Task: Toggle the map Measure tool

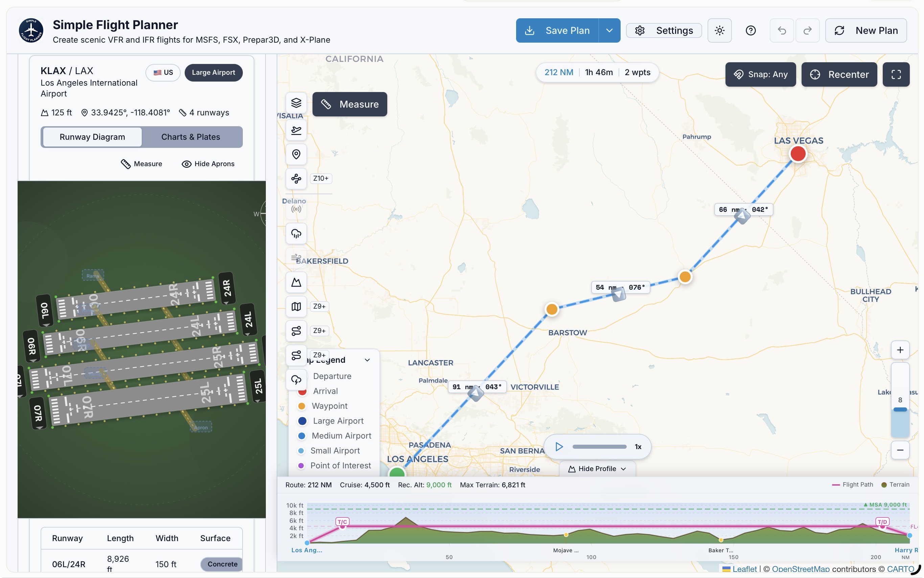Action: coord(349,104)
